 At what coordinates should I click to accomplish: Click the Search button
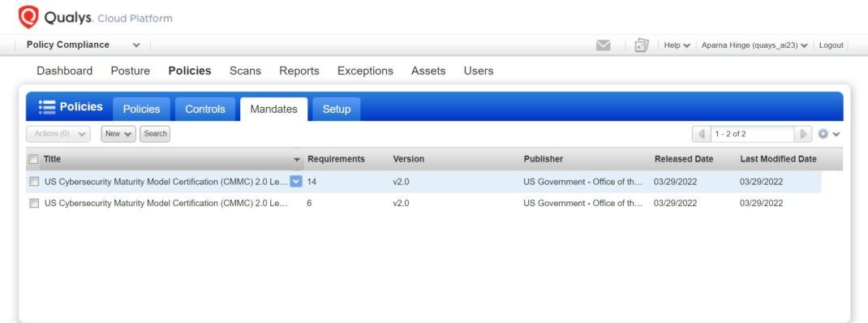pyautogui.click(x=155, y=134)
